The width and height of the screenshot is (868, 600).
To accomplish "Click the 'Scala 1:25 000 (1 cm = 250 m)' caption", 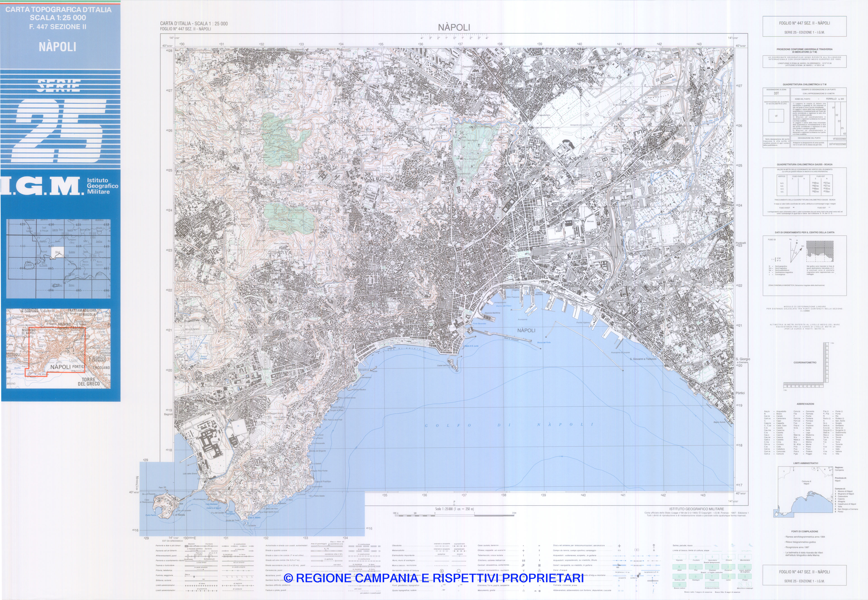I will 454,509.
